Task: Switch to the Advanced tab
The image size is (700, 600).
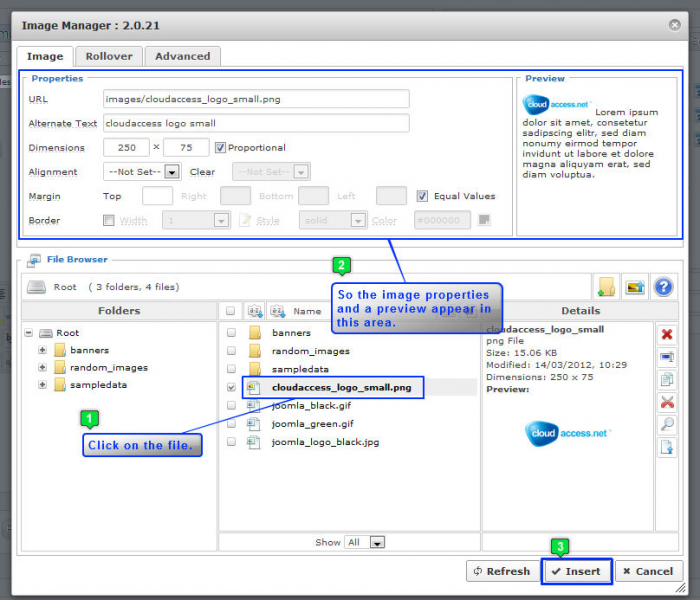Action: pyautogui.click(x=182, y=56)
